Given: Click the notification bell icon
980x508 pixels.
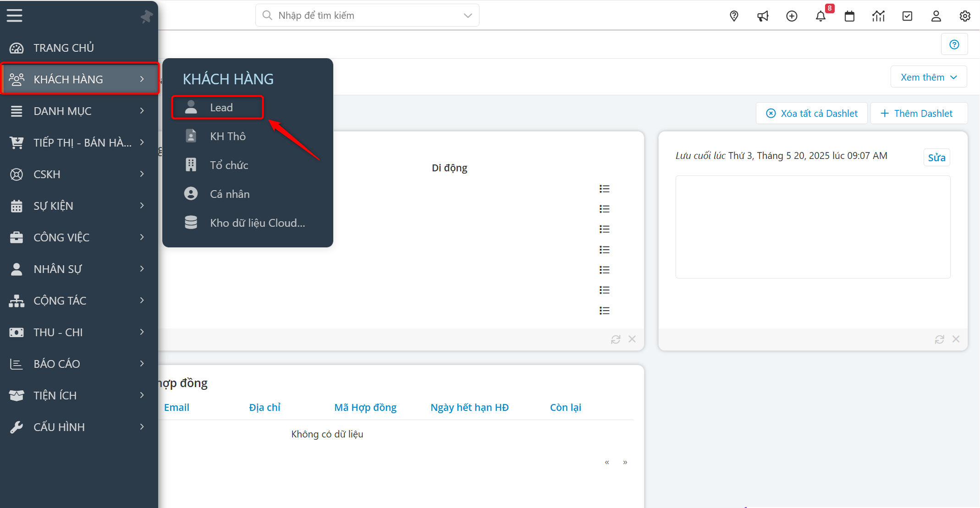Looking at the screenshot, I should 820,16.
